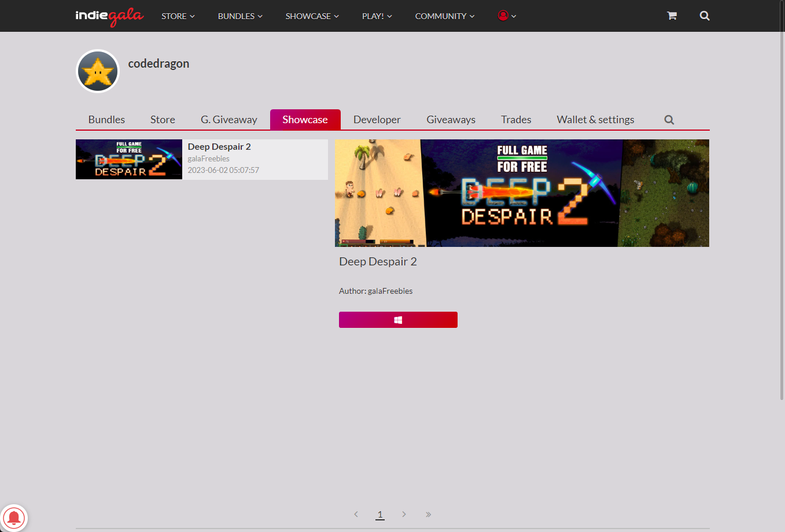This screenshot has width=785, height=532.
Task: Switch to the Giveaways tab
Action: click(451, 120)
